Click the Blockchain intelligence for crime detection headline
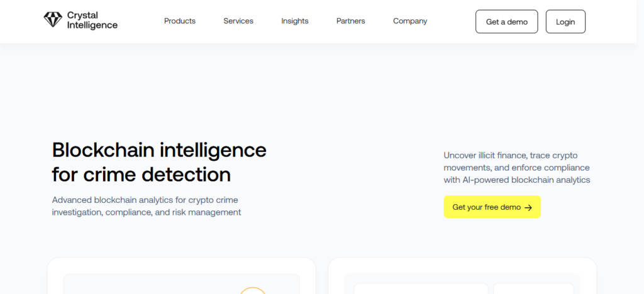This screenshot has width=644, height=294. (x=159, y=162)
